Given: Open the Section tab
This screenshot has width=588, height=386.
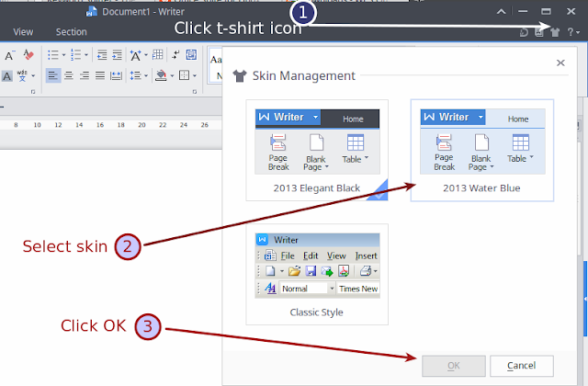Looking at the screenshot, I should tap(72, 32).
